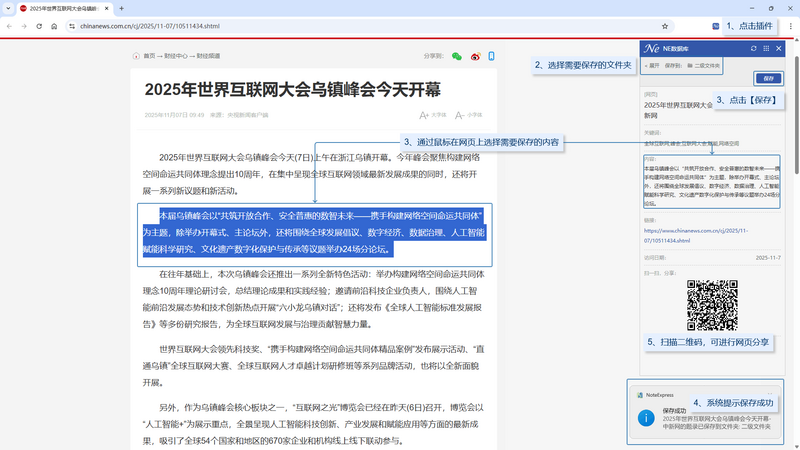
Task: Click the paragraph starting 世界互联网大会领先科技奖
Action: pyautogui.click(x=314, y=366)
